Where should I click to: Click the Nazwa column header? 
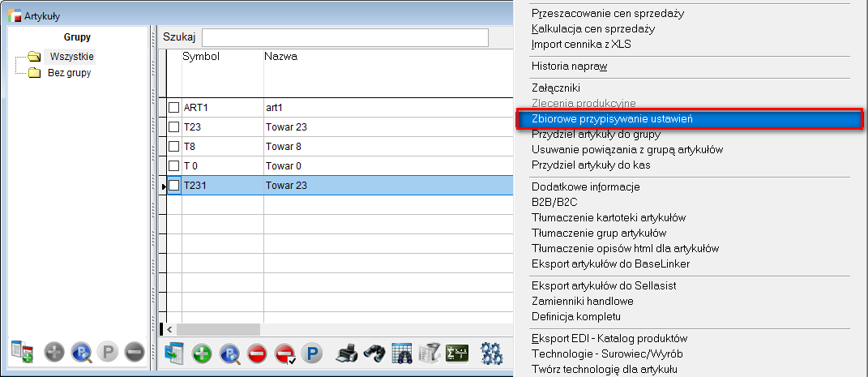click(x=281, y=57)
